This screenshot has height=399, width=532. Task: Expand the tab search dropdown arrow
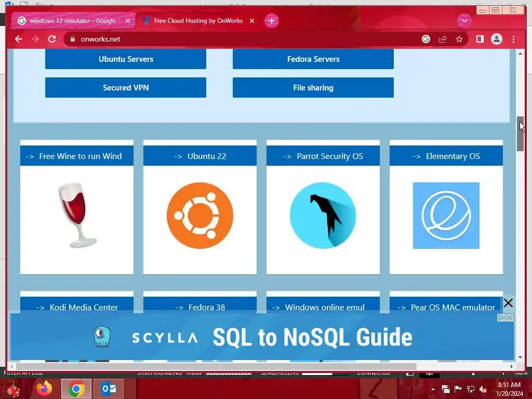pyautogui.click(x=464, y=21)
